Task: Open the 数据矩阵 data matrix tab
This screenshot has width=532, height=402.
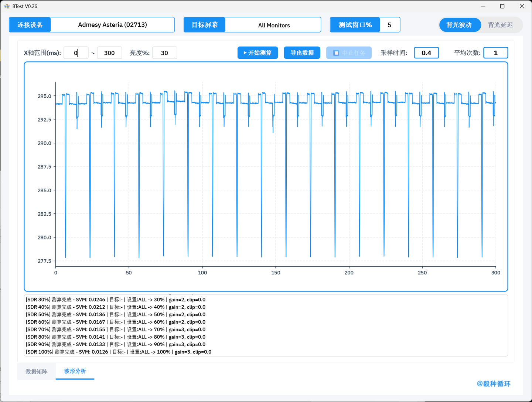Action: pos(37,371)
